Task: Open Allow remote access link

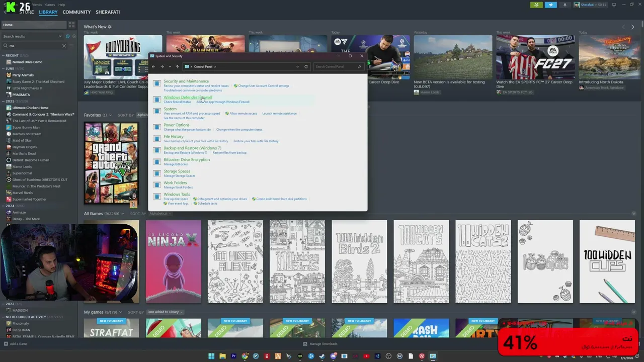Action: [243, 114]
